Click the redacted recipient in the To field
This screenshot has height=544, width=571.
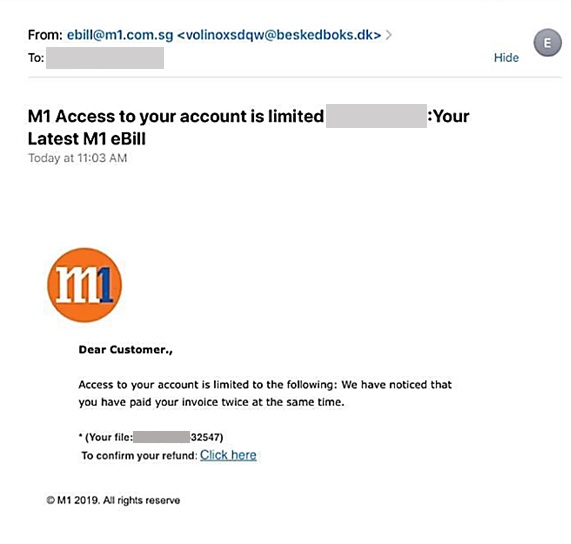pyautogui.click(x=105, y=58)
